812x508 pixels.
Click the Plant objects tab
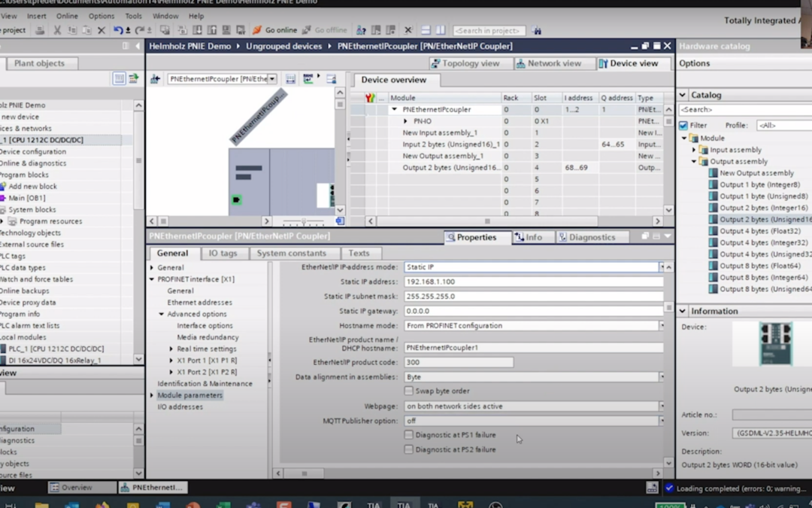[x=41, y=63]
